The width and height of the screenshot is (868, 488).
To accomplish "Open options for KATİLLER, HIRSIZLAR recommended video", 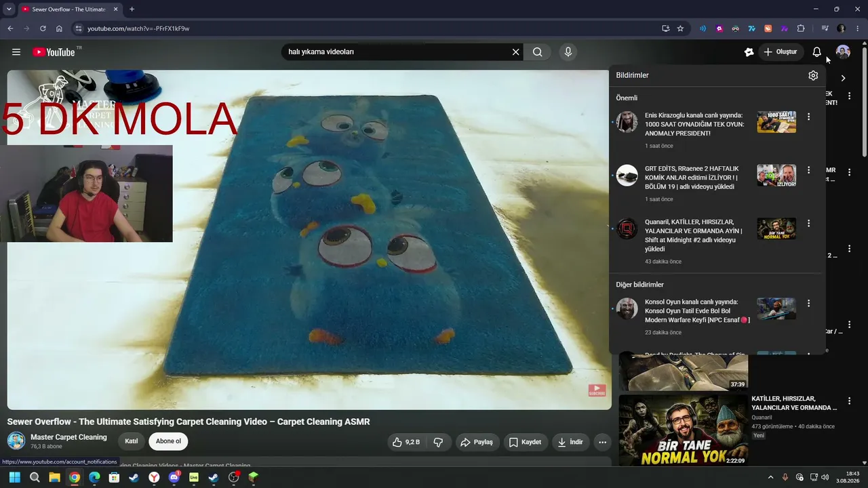I will pos(849,403).
